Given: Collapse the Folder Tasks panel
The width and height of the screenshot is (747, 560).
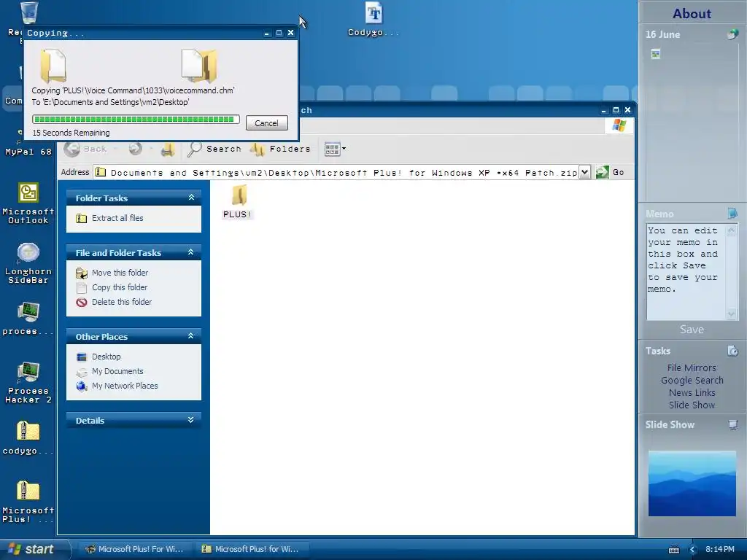Looking at the screenshot, I should click(191, 198).
